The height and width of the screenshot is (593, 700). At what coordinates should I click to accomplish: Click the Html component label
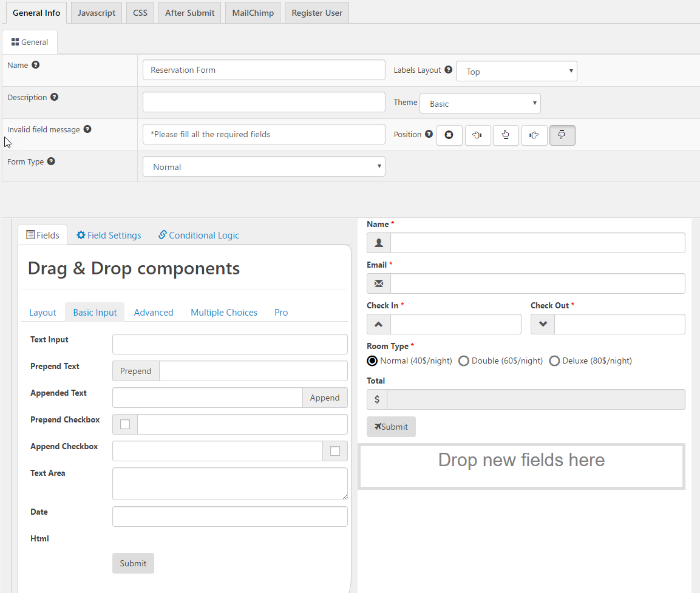point(39,538)
